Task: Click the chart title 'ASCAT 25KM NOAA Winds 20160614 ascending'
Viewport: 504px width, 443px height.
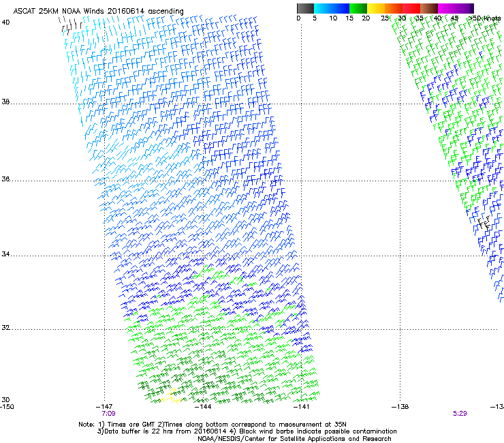Action: tap(98, 12)
